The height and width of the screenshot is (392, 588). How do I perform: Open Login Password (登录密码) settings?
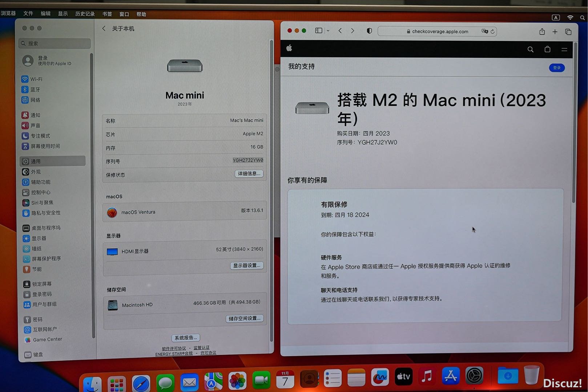pos(38,294)
